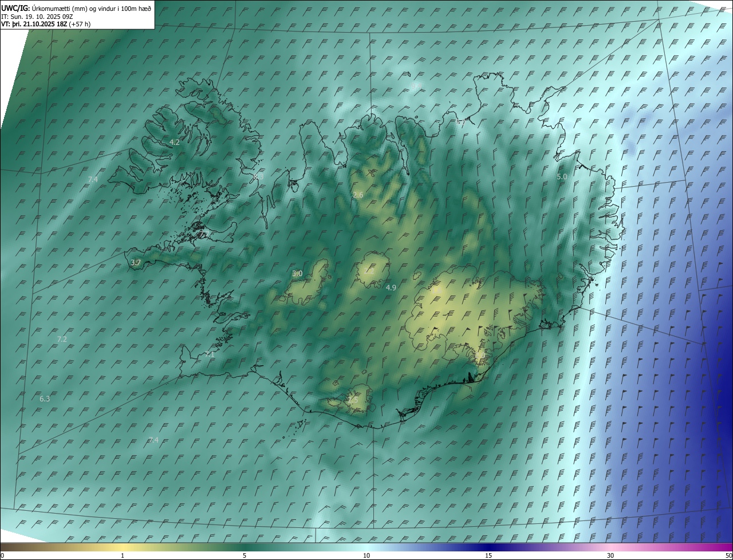This screenshot has height=560, width=733.
Task: Select the 'IT: Sun. 19. 10. 2025 09Z' line
Action: [38, 17]
